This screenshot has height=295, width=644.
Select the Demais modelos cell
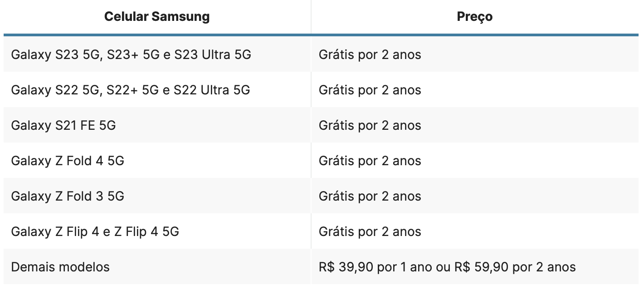[60, 267]
